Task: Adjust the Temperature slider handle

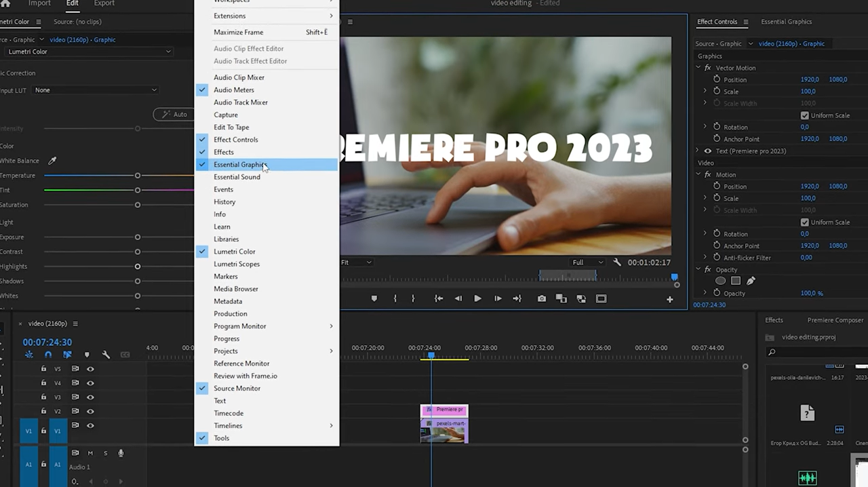Action: click(x=138, y=176)
